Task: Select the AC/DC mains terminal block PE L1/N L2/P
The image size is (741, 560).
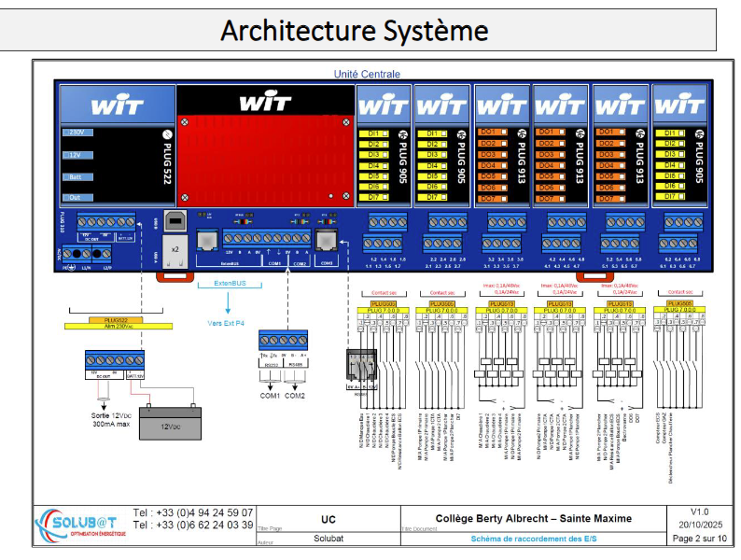Action: (88, 254)
